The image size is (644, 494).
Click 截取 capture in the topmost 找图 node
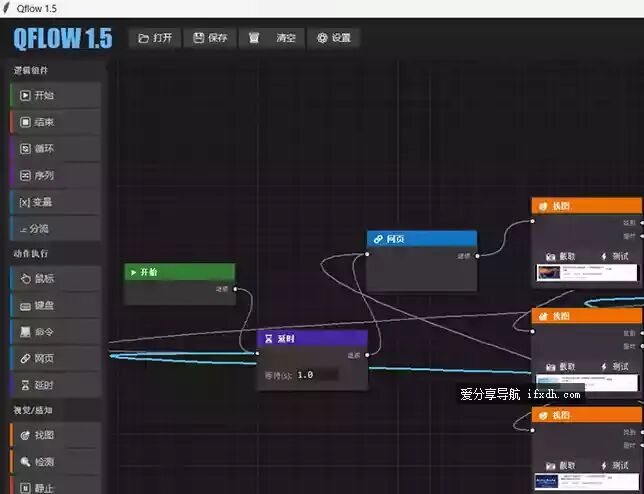(x=561, y=257)
